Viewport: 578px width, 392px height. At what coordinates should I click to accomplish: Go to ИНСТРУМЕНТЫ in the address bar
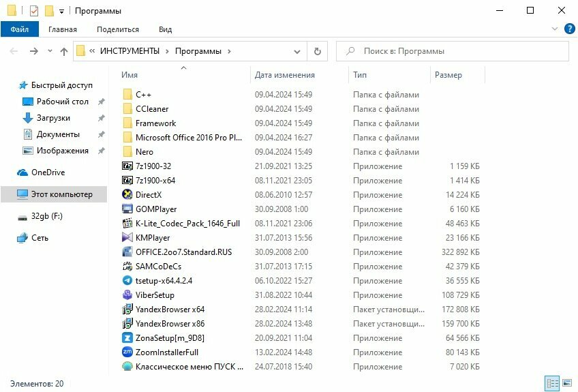pos(130,51)
